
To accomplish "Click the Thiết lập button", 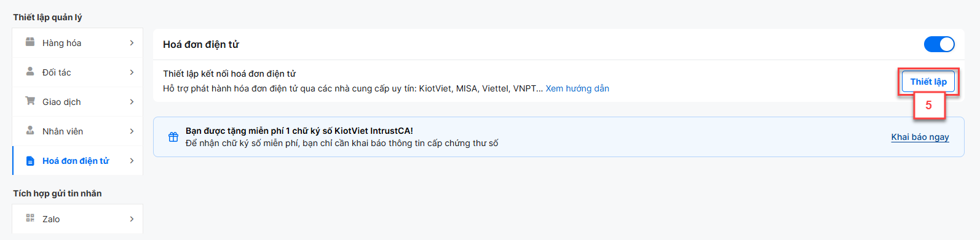I will coord(928,82).
